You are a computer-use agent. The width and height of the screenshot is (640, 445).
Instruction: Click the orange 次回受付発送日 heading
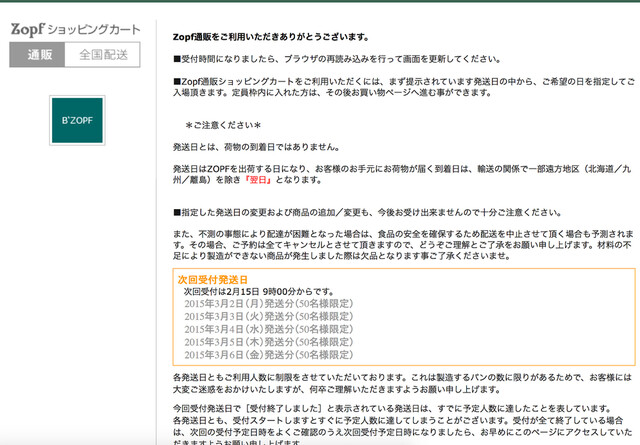(x=213, y=279)
